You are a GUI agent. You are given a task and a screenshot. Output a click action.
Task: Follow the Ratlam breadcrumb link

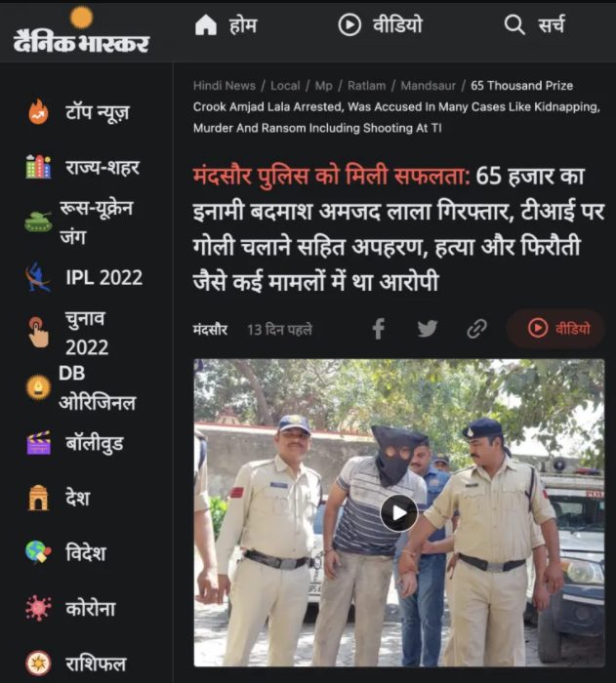367,86
